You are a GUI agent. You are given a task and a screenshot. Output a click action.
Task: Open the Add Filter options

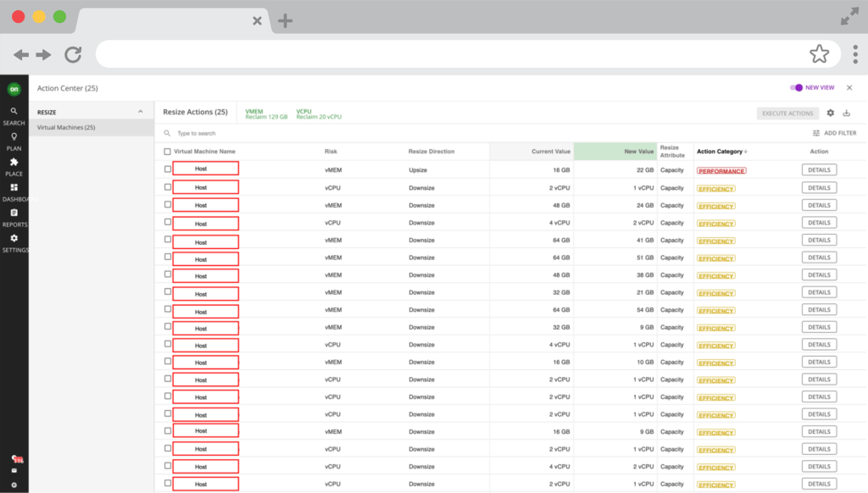coord(834,133)
